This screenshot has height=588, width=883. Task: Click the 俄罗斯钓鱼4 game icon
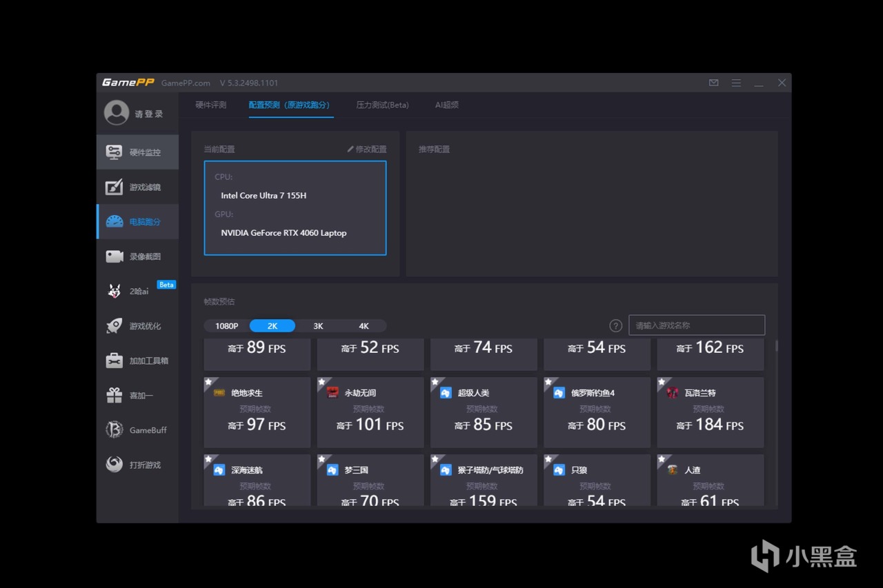[559, 392]
